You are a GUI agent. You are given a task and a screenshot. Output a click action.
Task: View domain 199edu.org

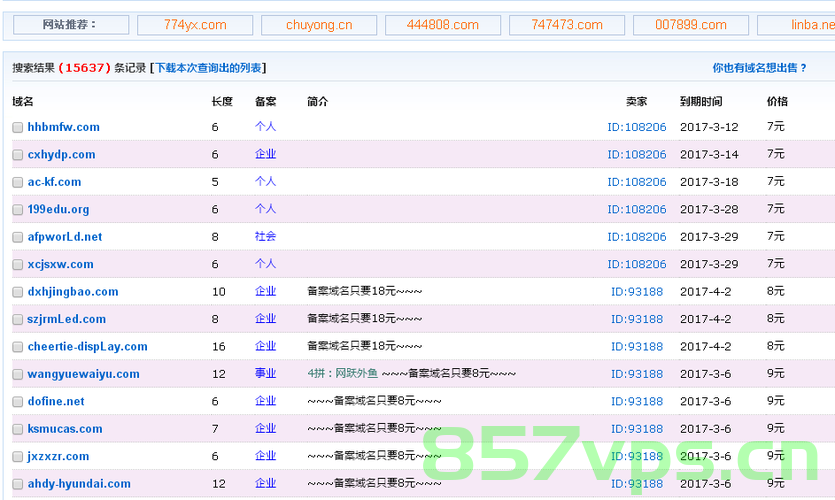pyautogui.click(x=58, y=210)
